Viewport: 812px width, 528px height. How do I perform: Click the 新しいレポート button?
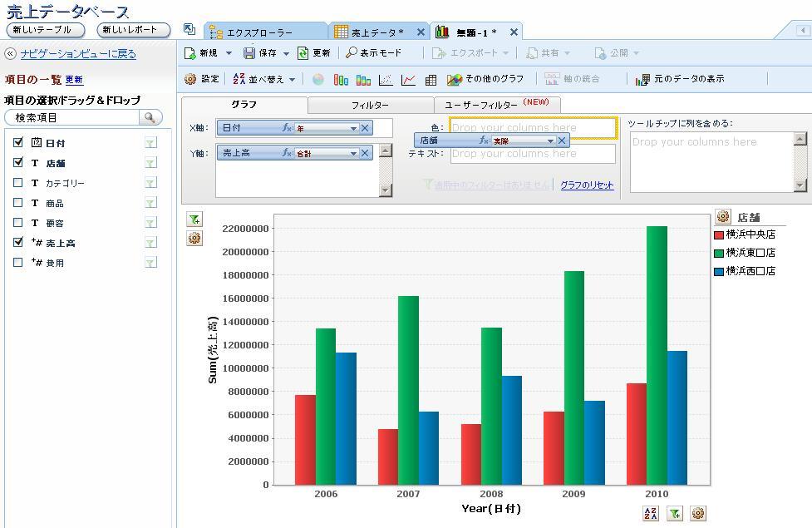coord(133,30)
